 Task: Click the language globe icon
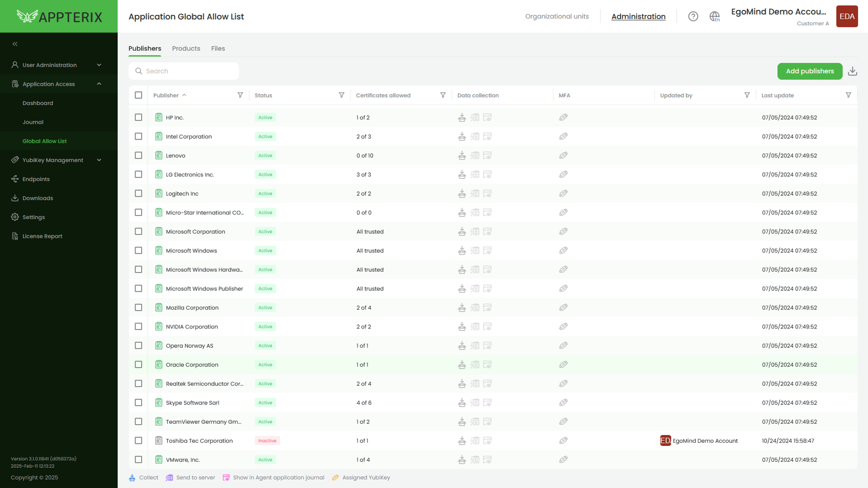[x=714, y=16]
